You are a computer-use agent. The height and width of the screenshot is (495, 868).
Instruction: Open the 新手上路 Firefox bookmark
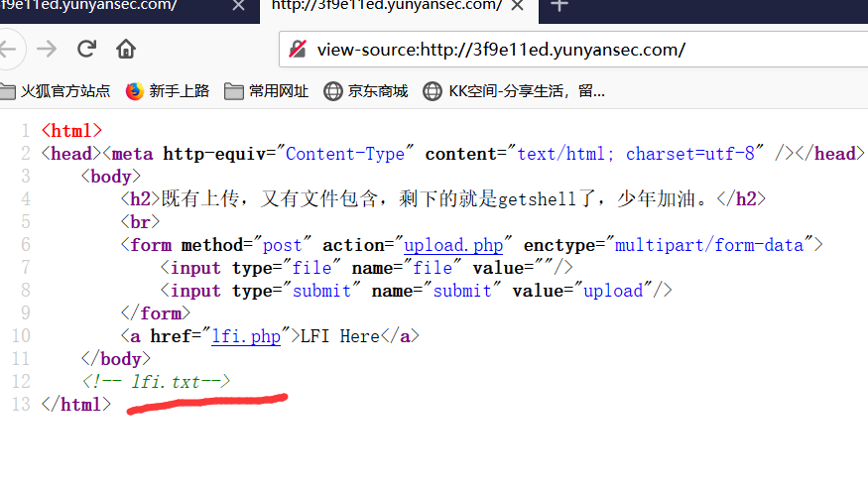coord(168,91)
